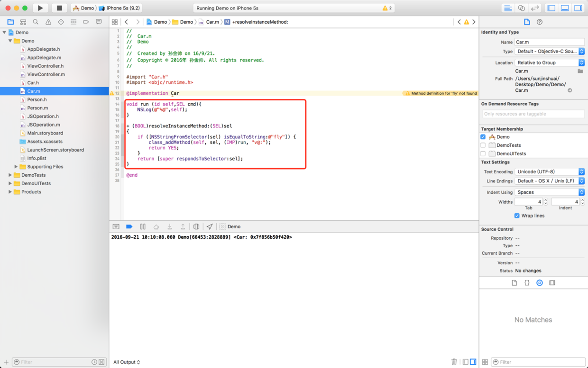Click Simulate Location arrow icon
The width and height of the screenshot is (588, 368).
210,227
